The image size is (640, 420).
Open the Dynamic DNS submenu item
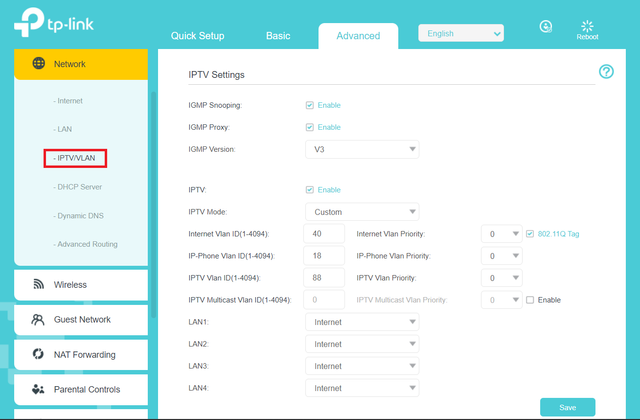click(x=78, y=216)
